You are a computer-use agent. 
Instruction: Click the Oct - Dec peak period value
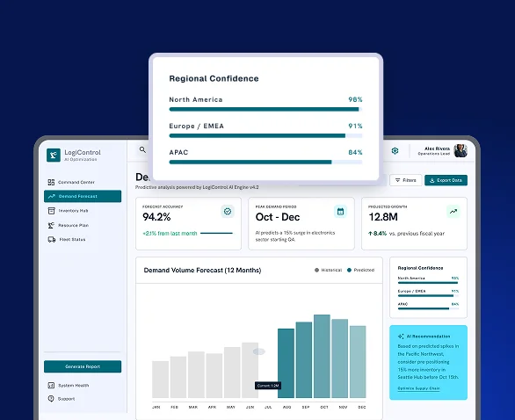278,217
